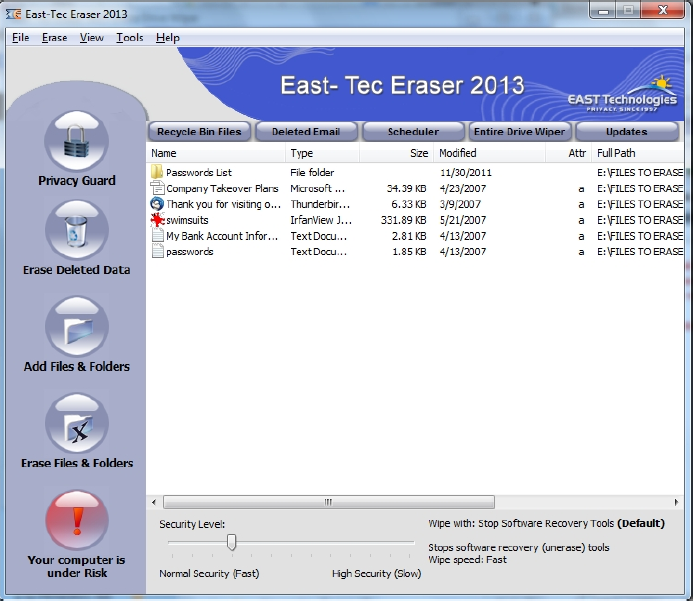Open the Scheduler button
Screen dimensions: 694x601
coord(413,131)
